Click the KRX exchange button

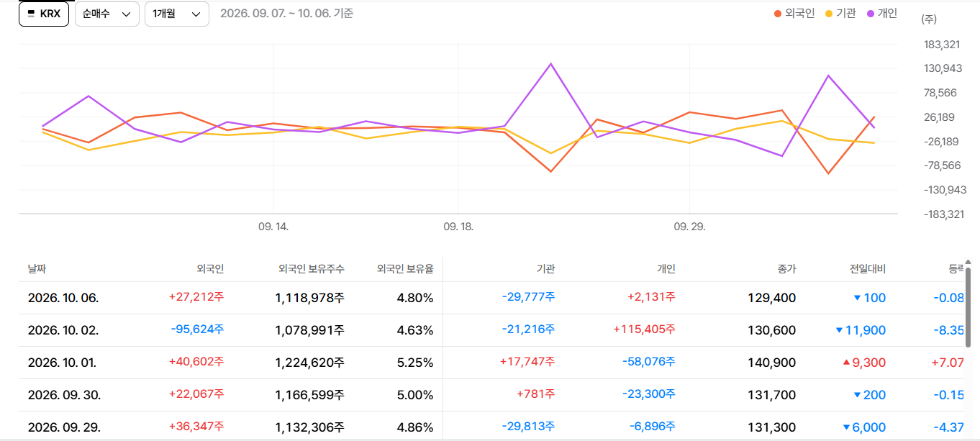[x=44, y=14]
